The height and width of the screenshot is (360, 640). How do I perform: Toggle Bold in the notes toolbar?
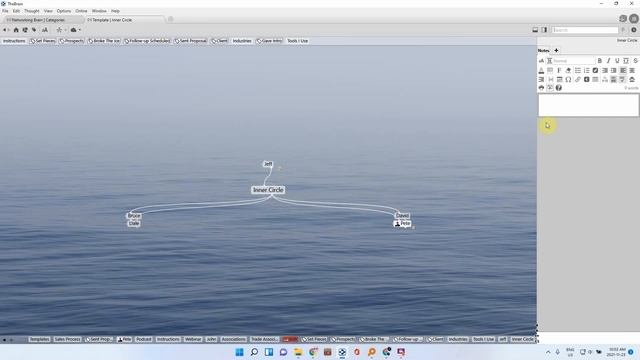click(x=600, y=61)
